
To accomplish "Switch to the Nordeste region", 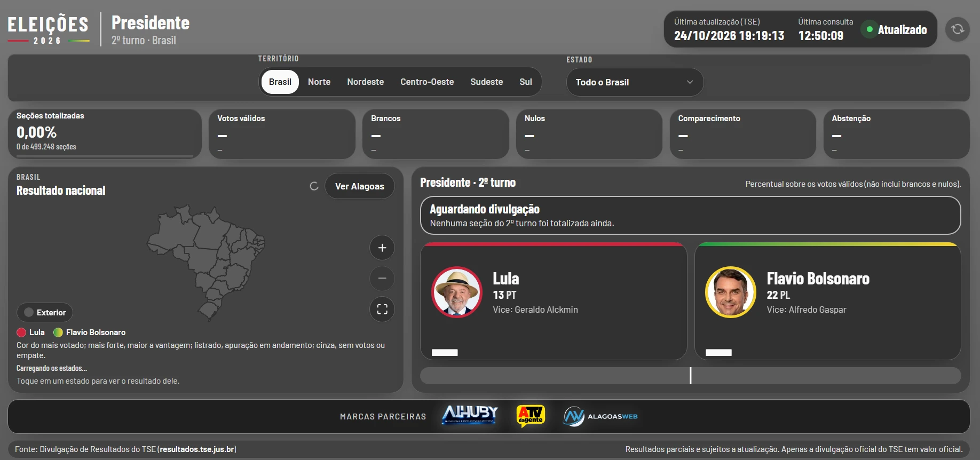I will tap(366, 82).
